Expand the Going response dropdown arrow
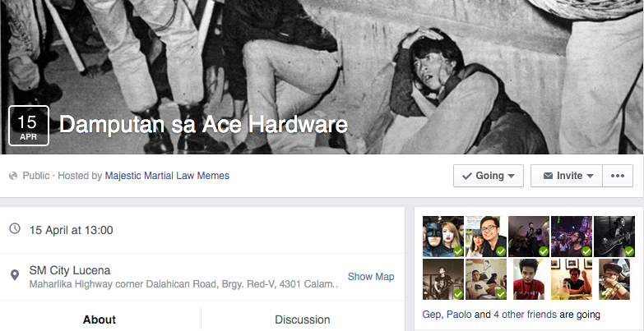Image resolution: width=644 pixels, height=331 pixels. [x=511, y=176]
